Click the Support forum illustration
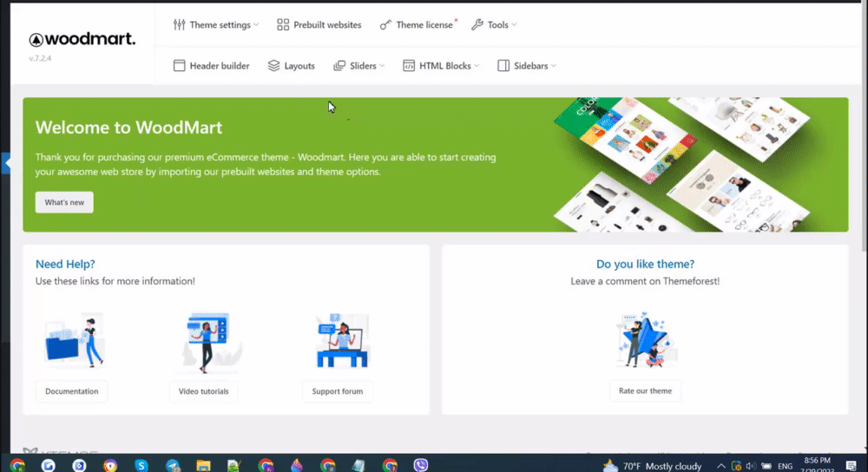868x472 pixels. [341, 340]
